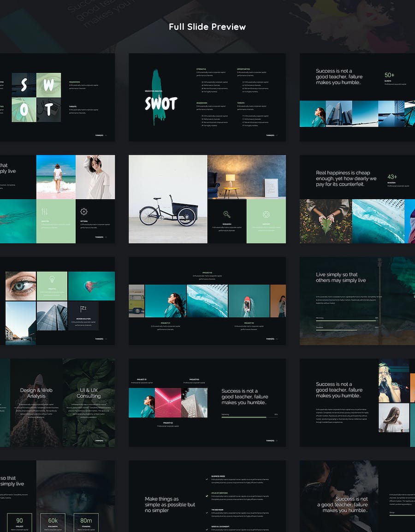Click the lifebuoy icon above Support
Image resolution: width=415 pixels, height=532 pixels.
coord(266,214)
